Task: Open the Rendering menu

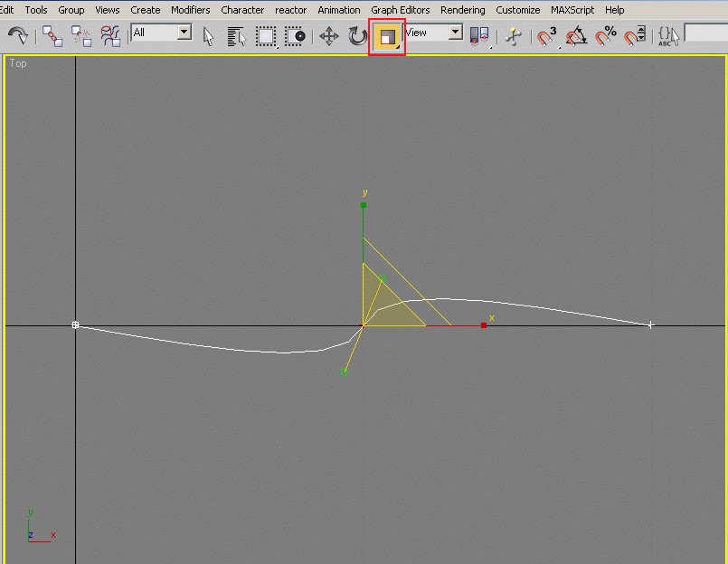Action: pyautogui.click(x=463, y=10)
